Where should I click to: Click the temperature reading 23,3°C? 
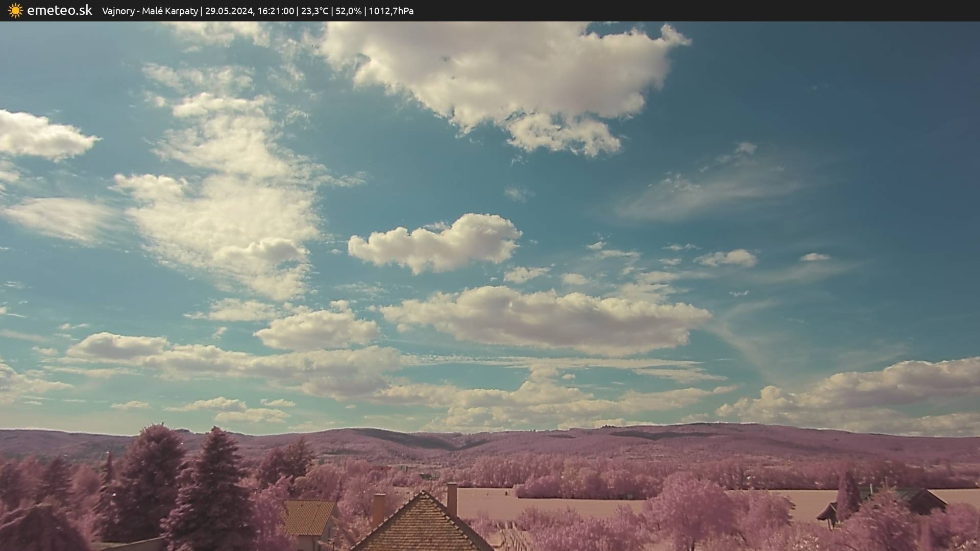(x=314, y=11)
